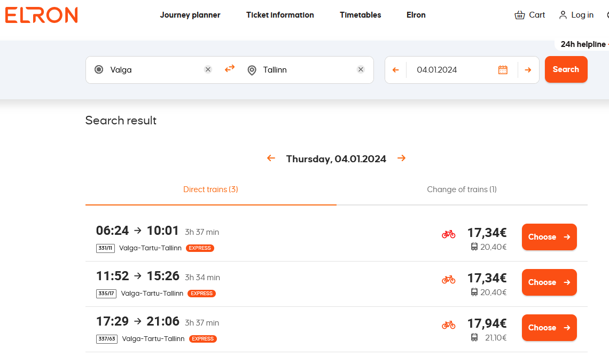Switch to Change of trains tab
Image resolution: width=609 pixels, height=364 pixels.
[462, 189]
